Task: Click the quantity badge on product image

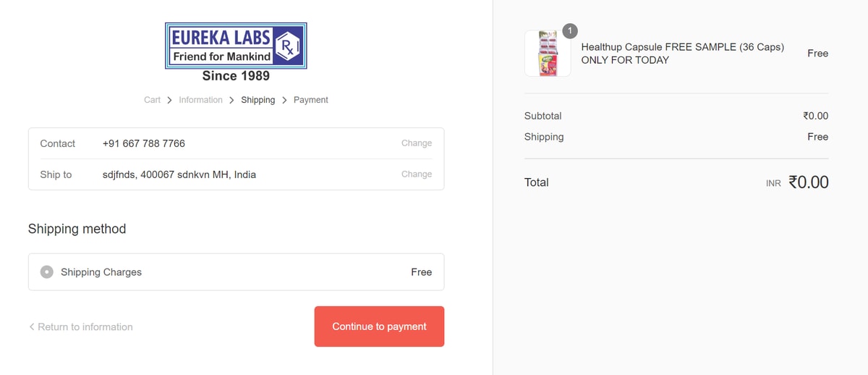Action: pyautogui.click(x=570, y=31)
